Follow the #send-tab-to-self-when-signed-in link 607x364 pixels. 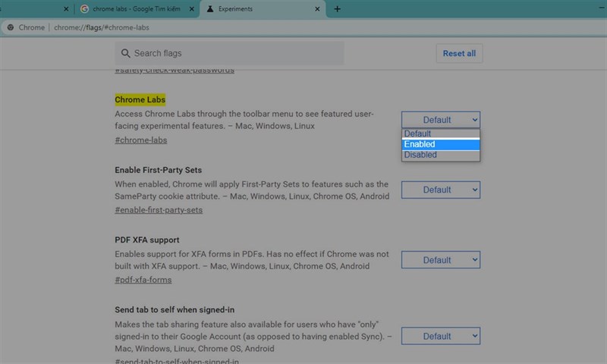point(177,361)
